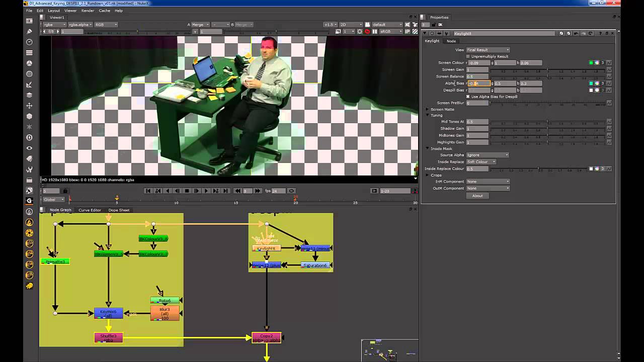Screen dimensions: 644x362
Task: Click the About button
Action: click(477, 196)
